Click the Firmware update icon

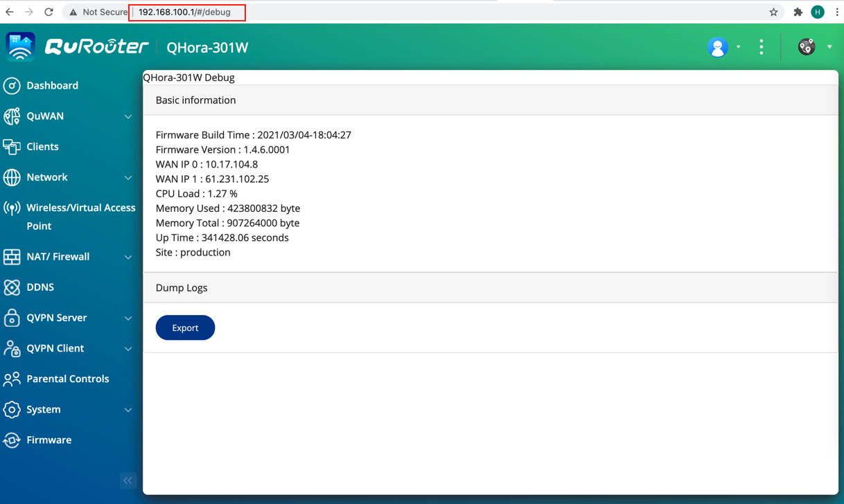(12, 440)
